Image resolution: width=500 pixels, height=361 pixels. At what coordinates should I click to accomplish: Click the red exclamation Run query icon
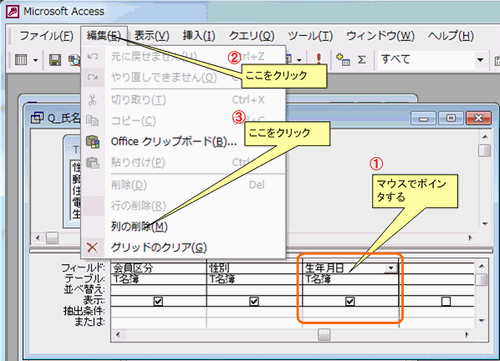pos(319,59)
